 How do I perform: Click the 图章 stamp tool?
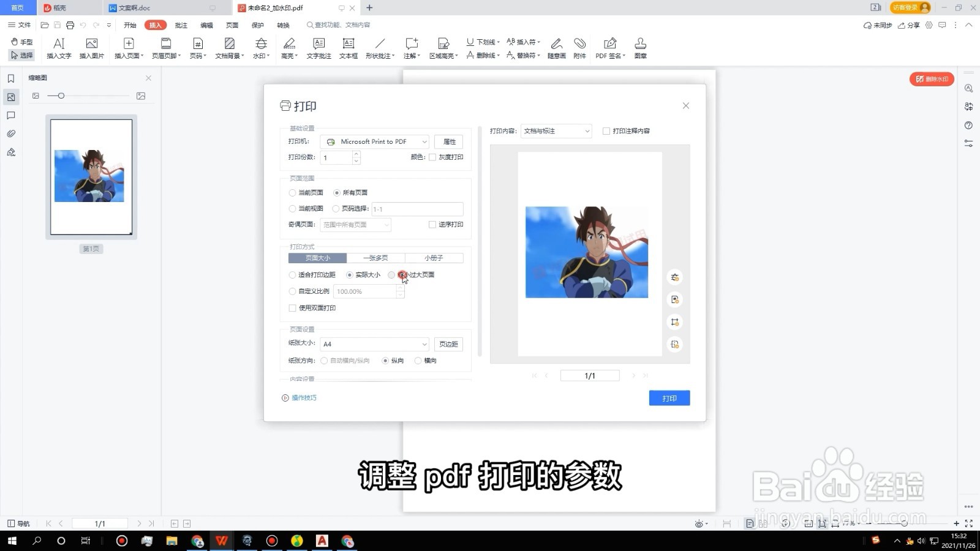point(641,48)
